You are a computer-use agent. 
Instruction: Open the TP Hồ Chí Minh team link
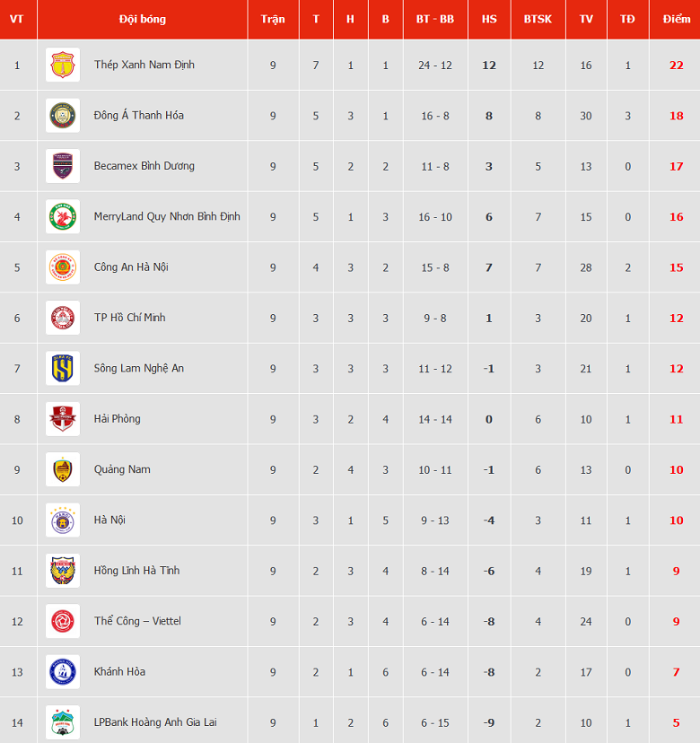tap(129, 318)
